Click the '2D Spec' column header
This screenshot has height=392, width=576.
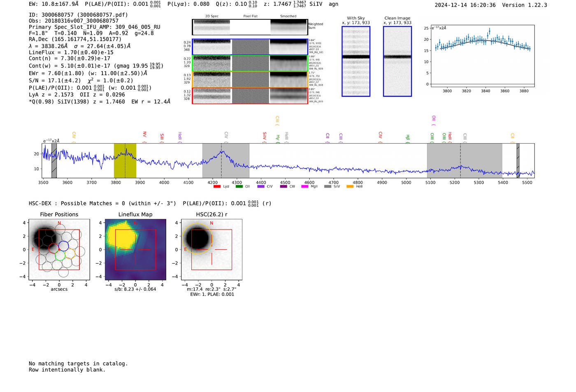[212, 16]
